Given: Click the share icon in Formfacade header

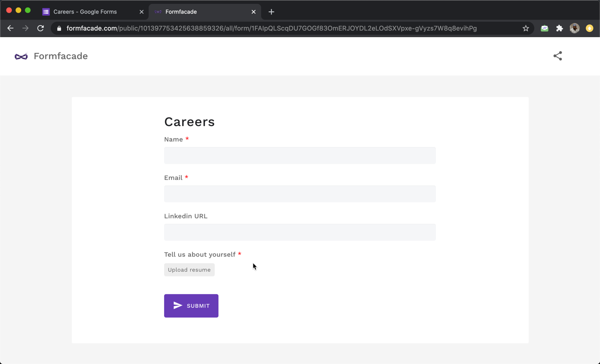Looking at the screenshot, I should [557, 56].
